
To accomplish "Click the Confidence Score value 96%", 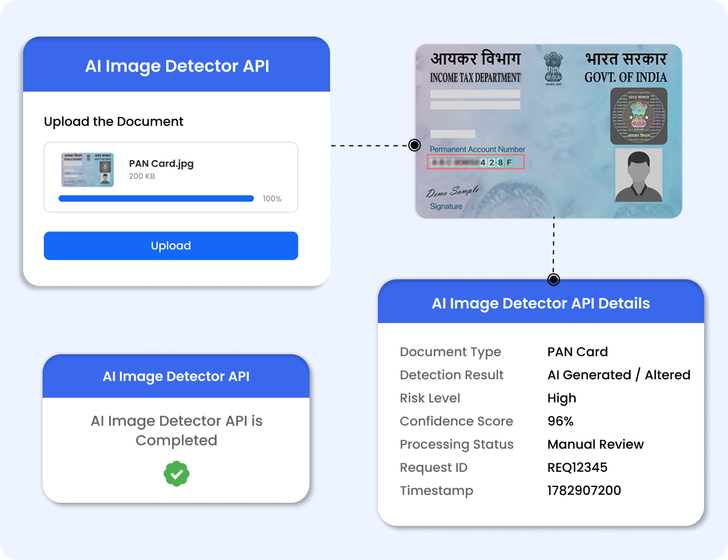I will (561, 421).
